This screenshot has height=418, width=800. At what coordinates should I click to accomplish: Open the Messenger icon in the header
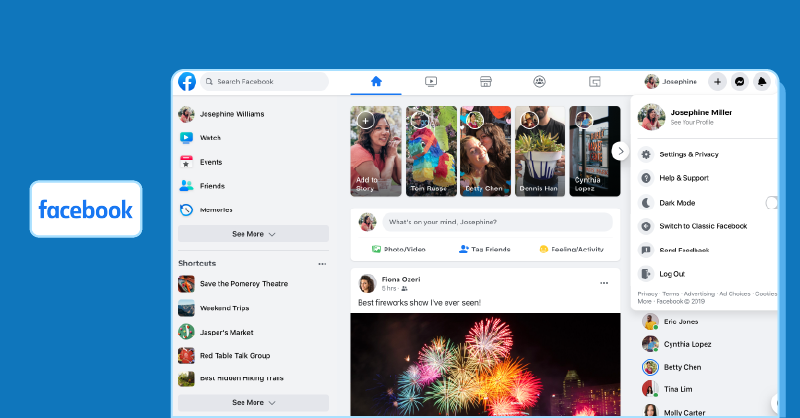point(740,82)
